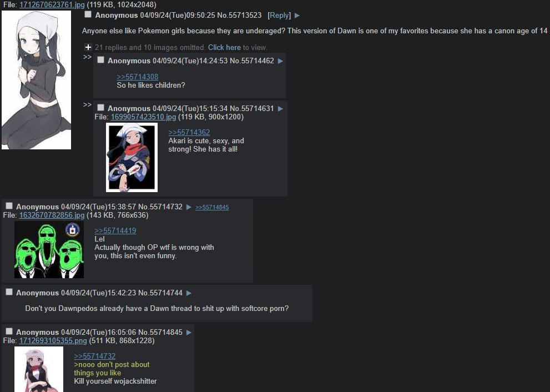Viewport: 550px width, 392px height.
Task: Select checkbox for post No.55713523
Action: 88,14
